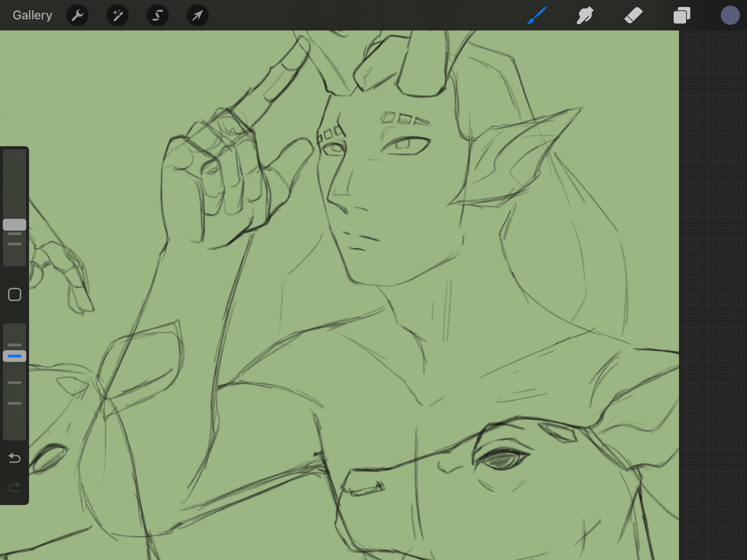Image resolution: width=747 pixels, height=560 pixels.
Task: Open the Actions wrench menu
Action: (77, 15)
